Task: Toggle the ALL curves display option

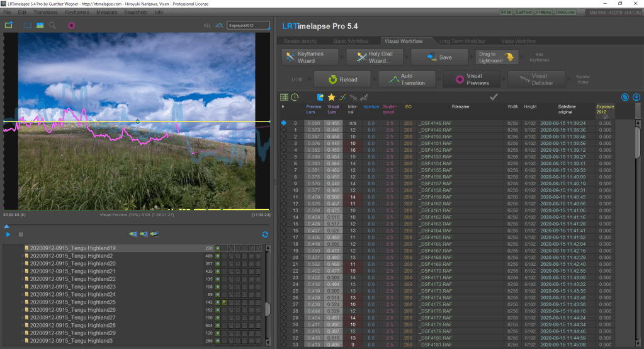Action: (207, 26)
